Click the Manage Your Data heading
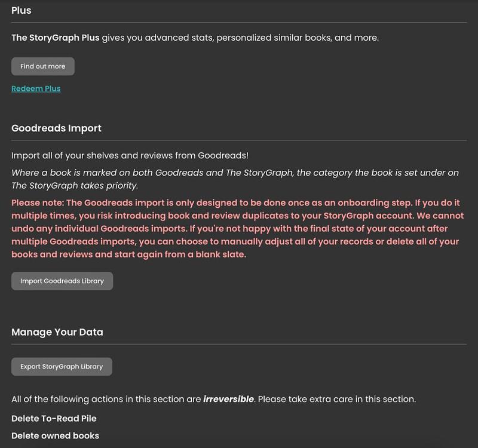 [x=57, y=332]
